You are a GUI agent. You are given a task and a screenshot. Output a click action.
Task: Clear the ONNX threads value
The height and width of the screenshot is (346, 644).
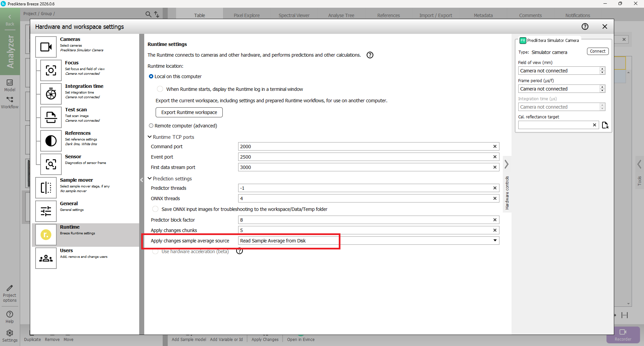tap(495, 198)
